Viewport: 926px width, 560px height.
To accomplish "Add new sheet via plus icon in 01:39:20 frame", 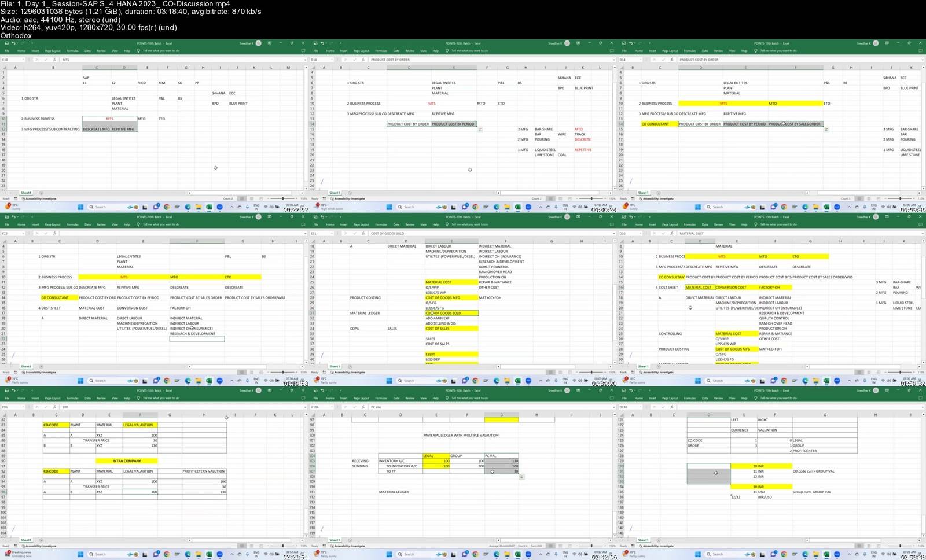I will pos(350,366).
